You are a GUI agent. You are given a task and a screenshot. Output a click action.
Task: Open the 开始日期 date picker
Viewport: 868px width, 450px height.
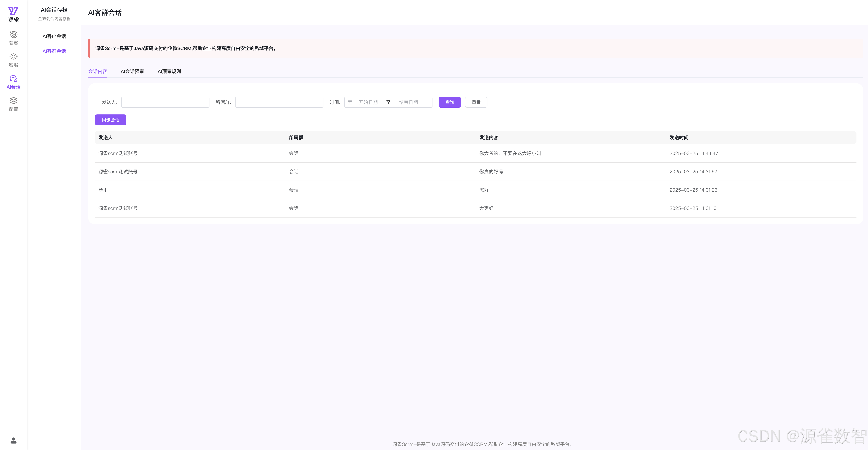(368, 102)
